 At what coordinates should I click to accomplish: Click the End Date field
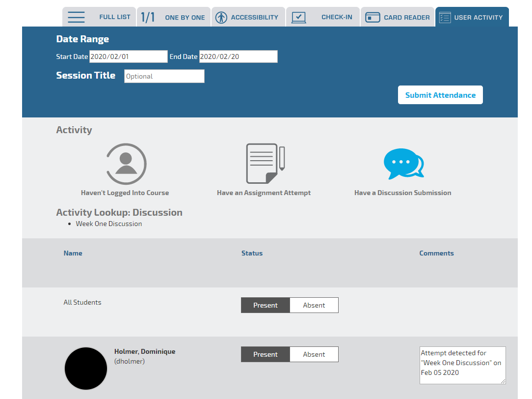(x=238, y=57)
